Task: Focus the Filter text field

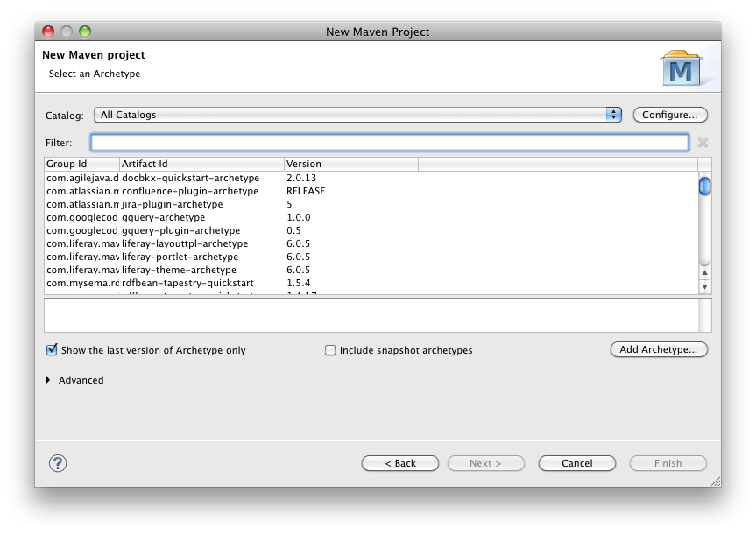Action: 390,143
